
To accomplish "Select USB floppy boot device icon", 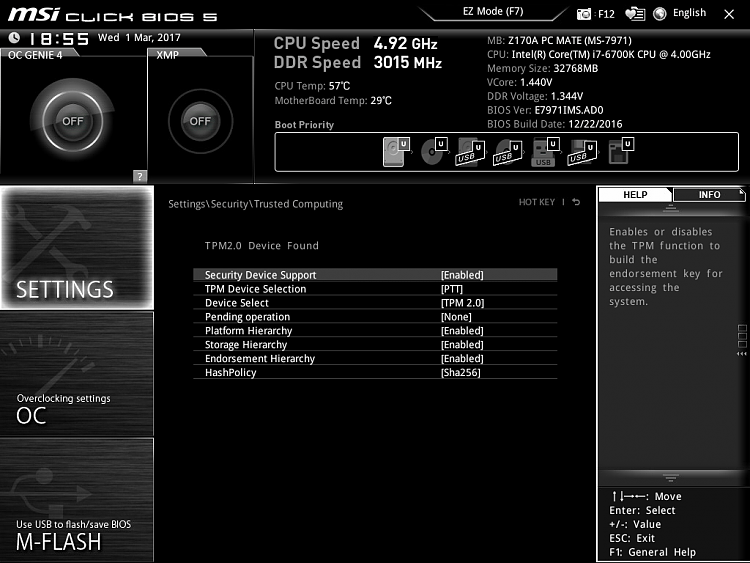I will coord(583,152).
